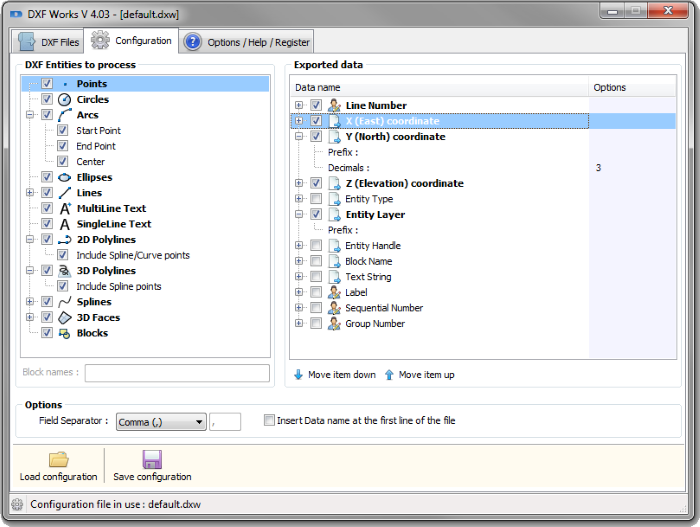Viewport: 700px width, 527px height.
Task: Uncheck the Circles checkbox
Action: coord(47,99)
